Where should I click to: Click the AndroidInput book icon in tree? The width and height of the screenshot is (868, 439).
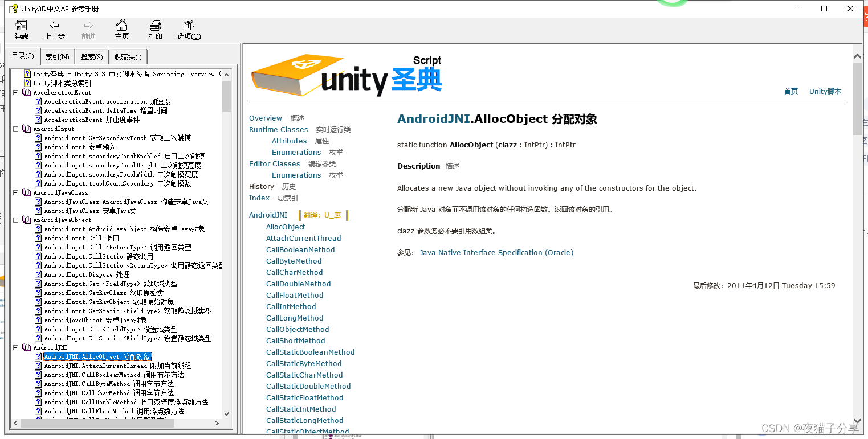coord(27,129)
